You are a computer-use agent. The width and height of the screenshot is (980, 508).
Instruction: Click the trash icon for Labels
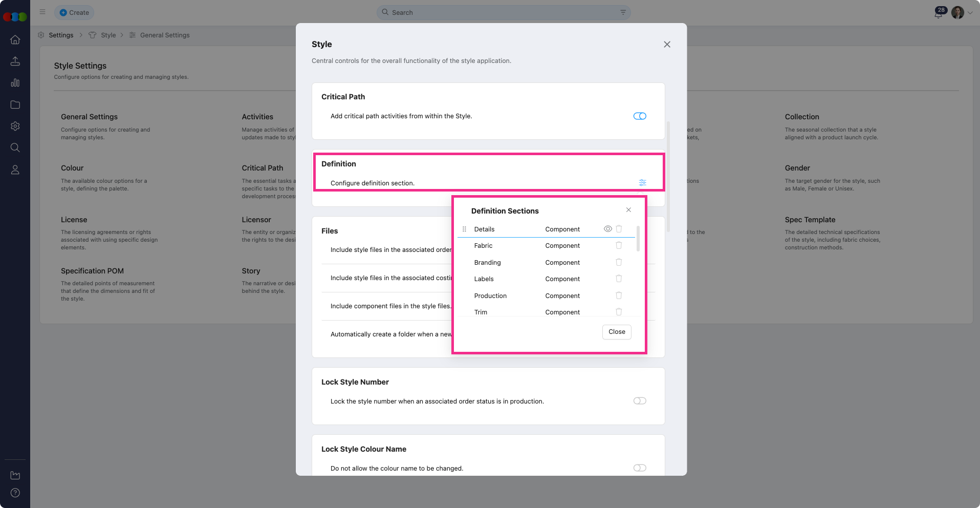tap(619, 279)
